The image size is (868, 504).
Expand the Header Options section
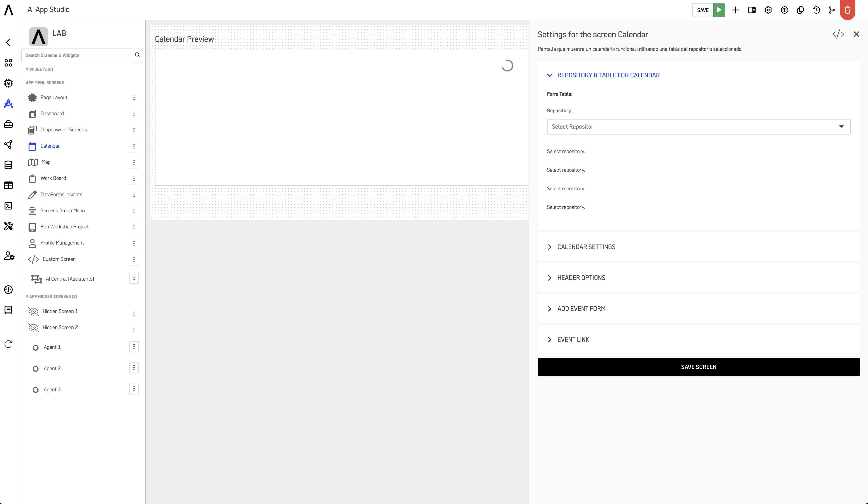tap(581, 278)
